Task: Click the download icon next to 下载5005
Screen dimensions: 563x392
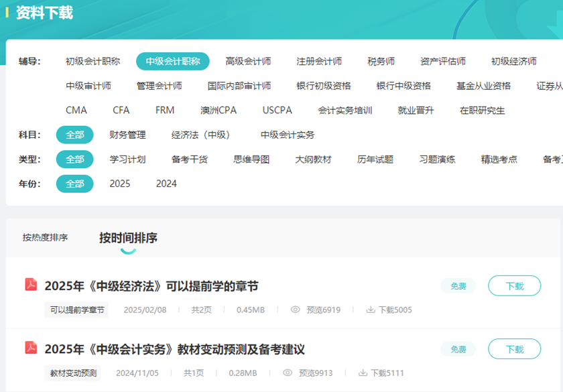Action: pos(371,310)
